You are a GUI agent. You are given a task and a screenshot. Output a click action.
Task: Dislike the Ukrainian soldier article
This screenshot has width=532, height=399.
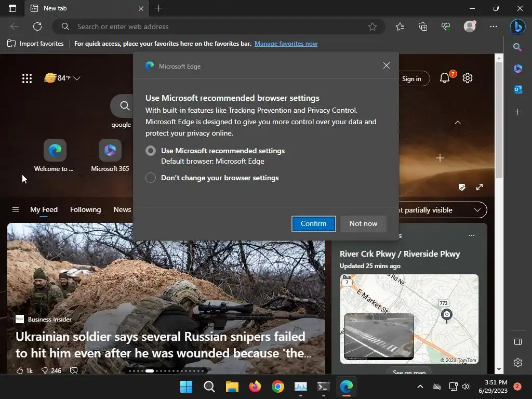tap(51, 370)
